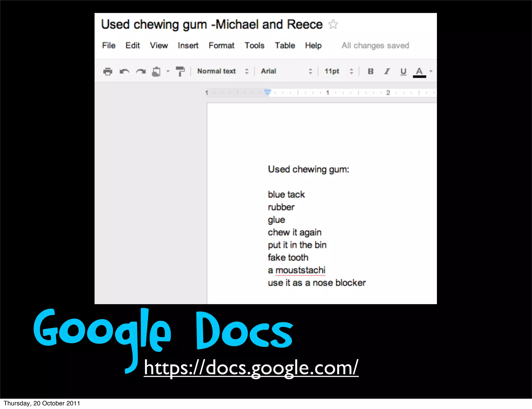This screenshot has width=532, height=409.
Task: Click the Undo arrow icon
Action: [124, 71]
